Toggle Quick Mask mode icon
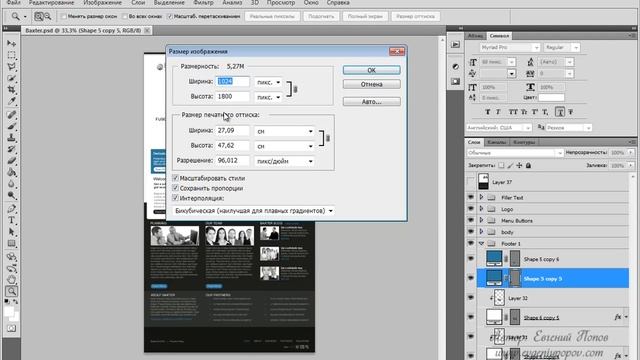 pyautogui.click(x=11, y=329)
